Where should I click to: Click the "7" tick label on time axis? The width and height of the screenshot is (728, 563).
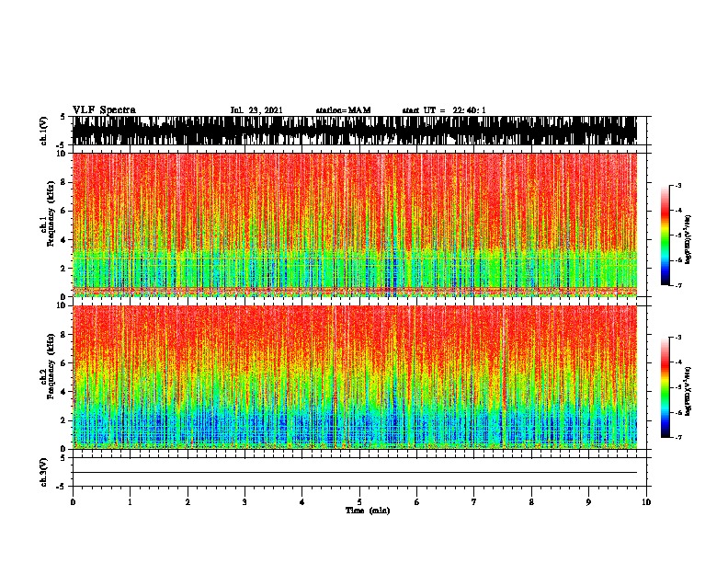(x=474, y=502)
